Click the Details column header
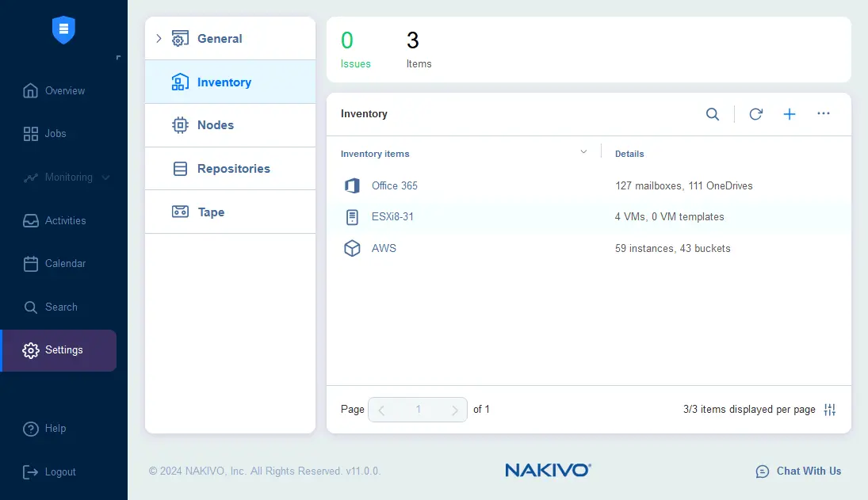868x500 pixels. [629, 154]
